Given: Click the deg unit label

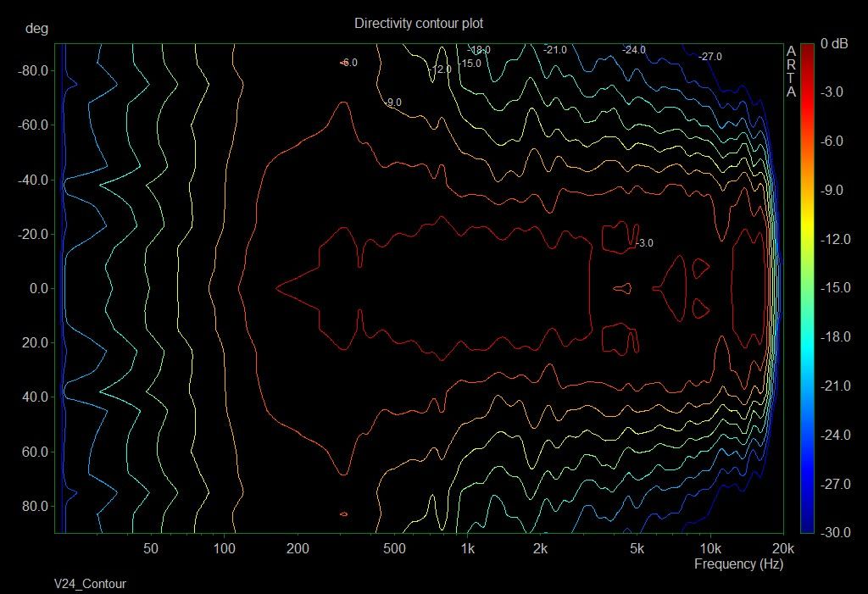Looking at the screenshot, I should [37, 29].
